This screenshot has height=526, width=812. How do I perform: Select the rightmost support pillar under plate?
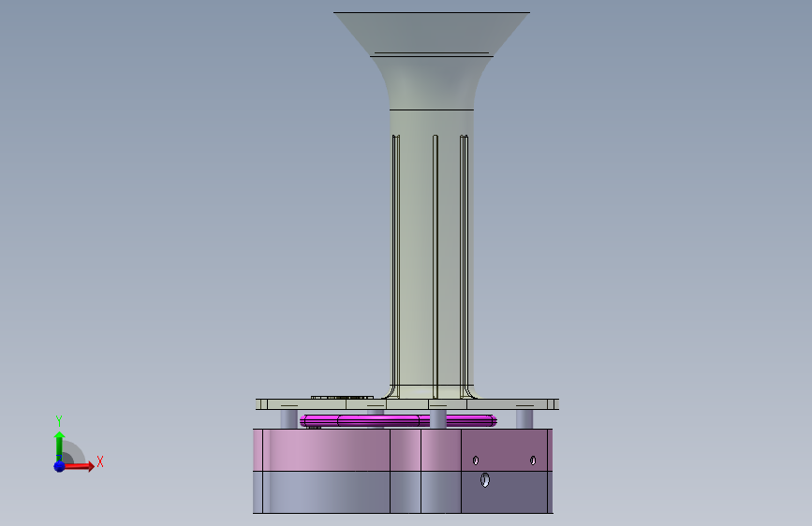(524, 419)
